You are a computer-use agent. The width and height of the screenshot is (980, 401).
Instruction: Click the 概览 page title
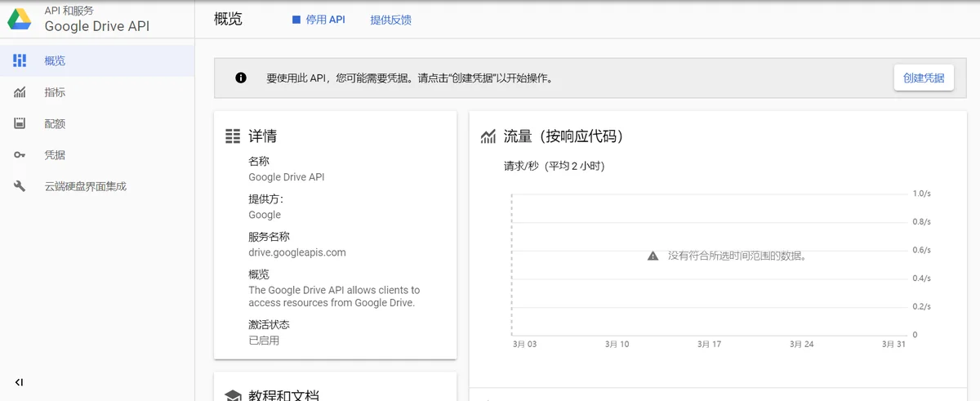[228, 19]
